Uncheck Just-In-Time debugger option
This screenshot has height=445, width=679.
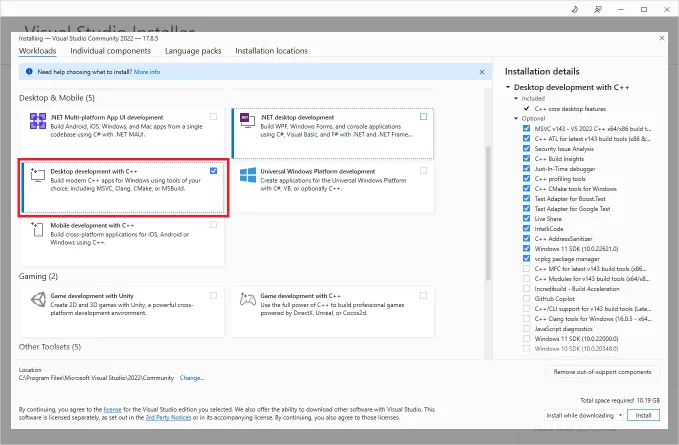(x=526, y=168)
